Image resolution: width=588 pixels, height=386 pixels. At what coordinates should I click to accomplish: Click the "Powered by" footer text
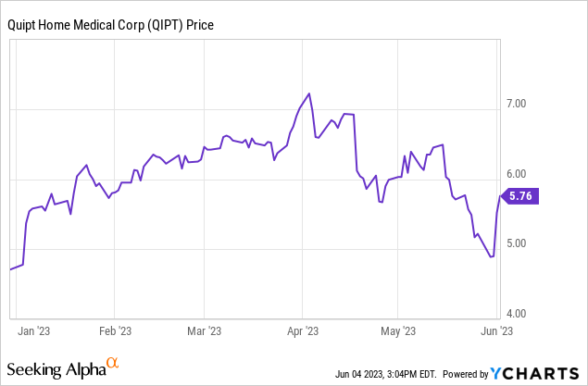click(463, 374)
